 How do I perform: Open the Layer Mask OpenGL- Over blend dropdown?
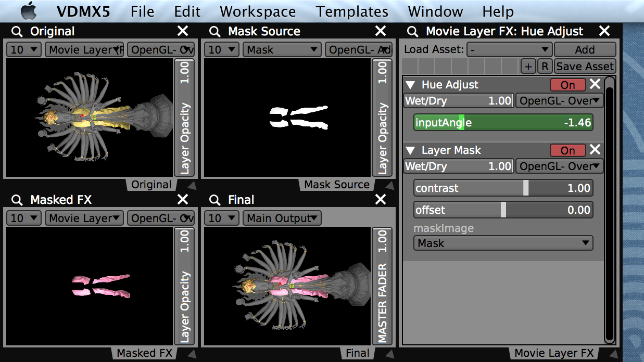560,166
